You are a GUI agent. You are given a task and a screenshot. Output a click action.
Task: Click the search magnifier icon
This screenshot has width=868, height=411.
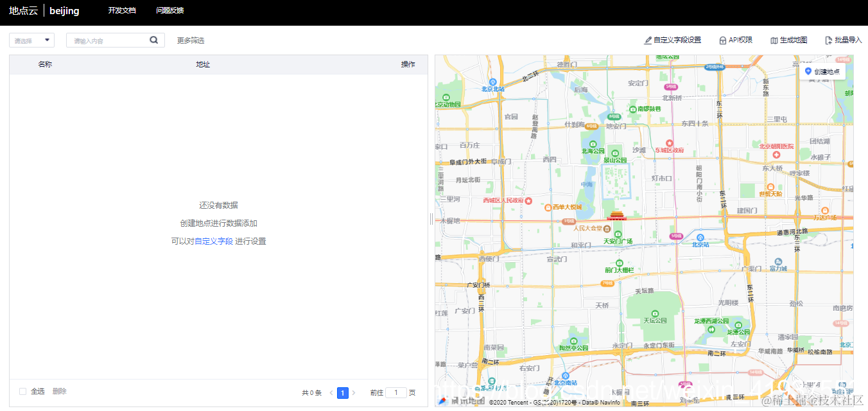(x=153, y=40)
